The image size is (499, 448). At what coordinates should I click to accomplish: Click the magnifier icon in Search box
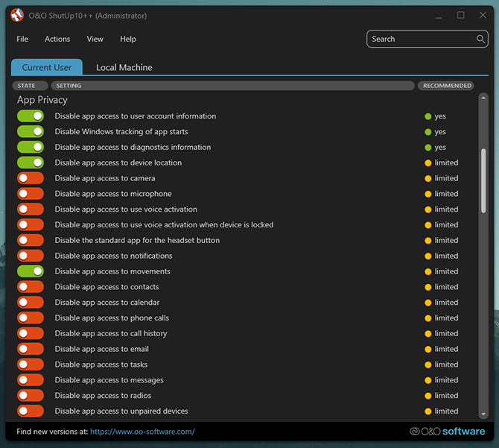point(480,39)
